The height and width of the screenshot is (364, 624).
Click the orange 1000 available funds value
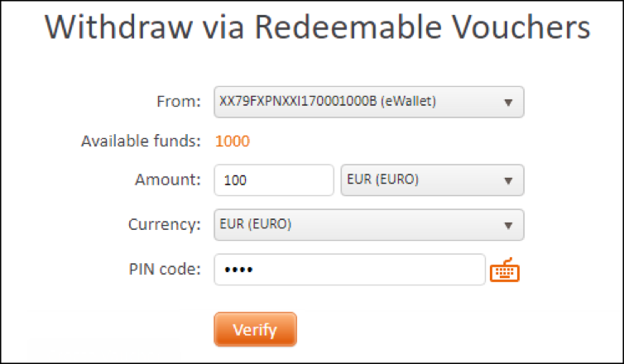[233, 141]
